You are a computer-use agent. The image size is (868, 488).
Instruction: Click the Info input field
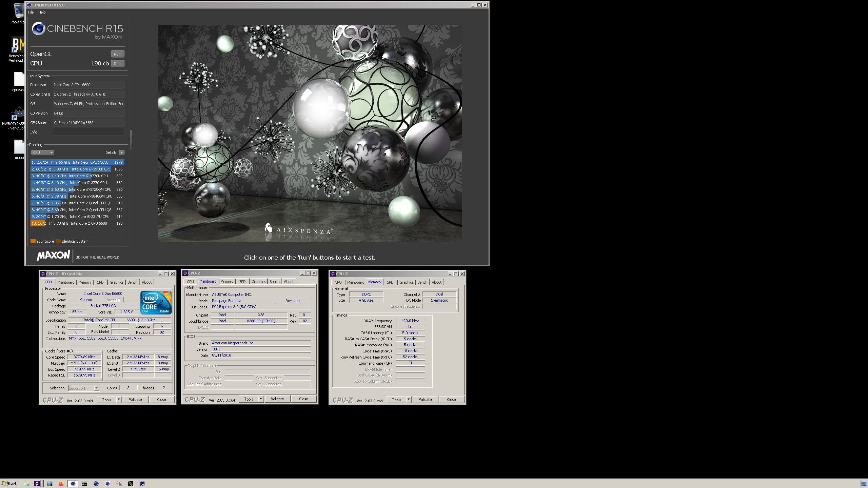(88, 132)
